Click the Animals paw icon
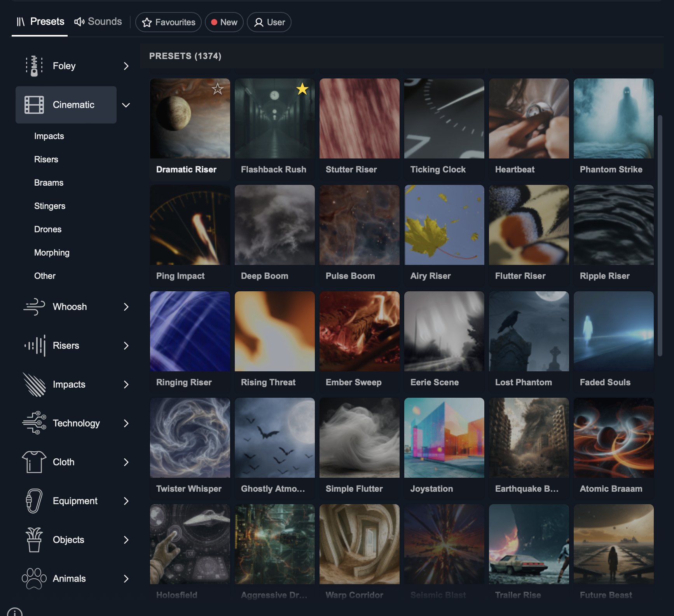674x616 pixels. click(34, 578)
